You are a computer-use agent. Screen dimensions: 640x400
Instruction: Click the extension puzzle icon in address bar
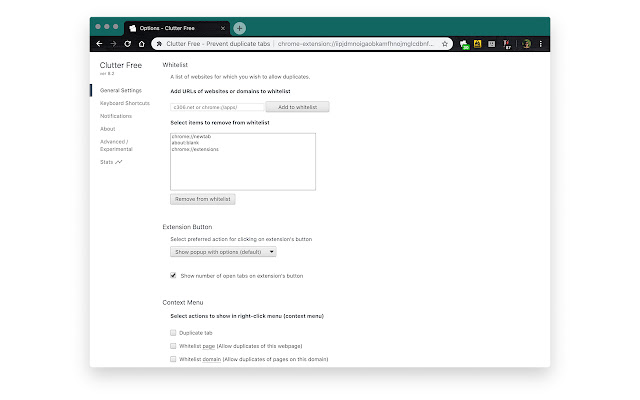[x=159, y=44]
